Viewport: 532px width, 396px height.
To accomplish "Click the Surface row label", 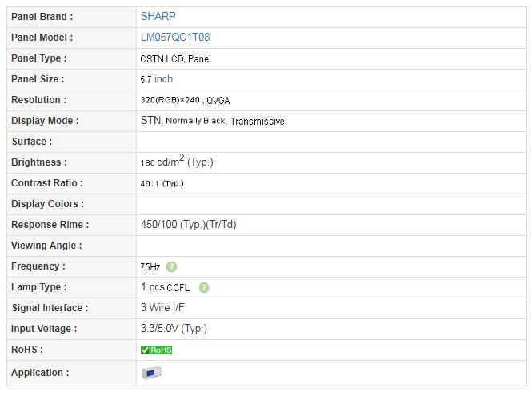I will tap(31, 142).
